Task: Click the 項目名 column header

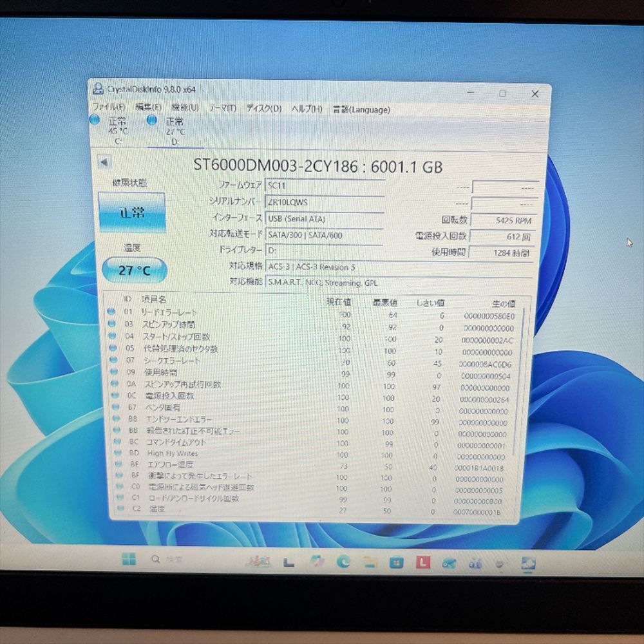Action: 154,299
